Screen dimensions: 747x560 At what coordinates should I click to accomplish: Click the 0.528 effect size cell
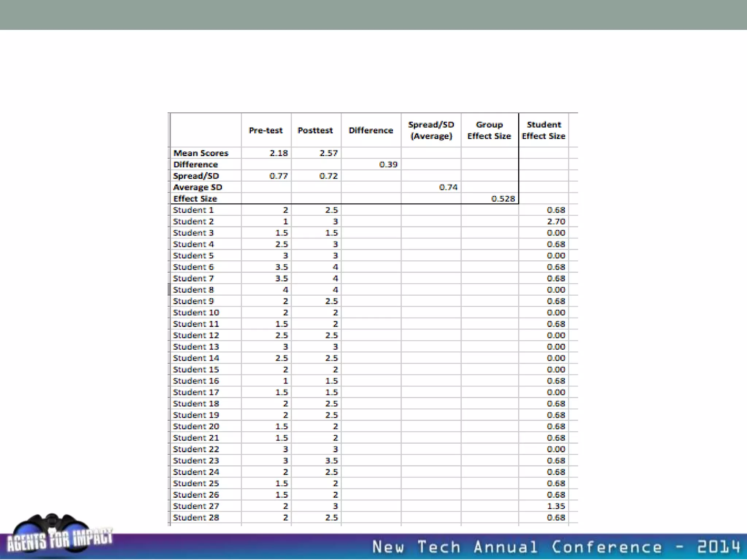point(503,199)
